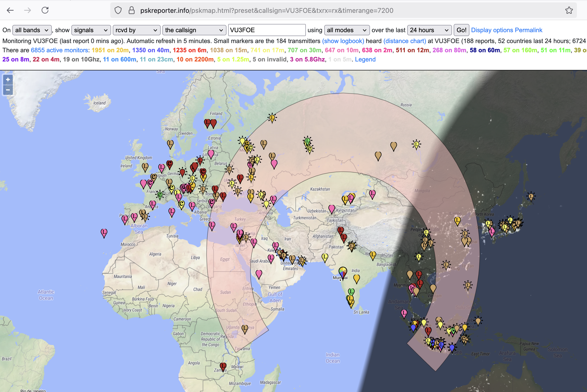Click the '1038 on 15m' band count
Image resolution: width=587 pixels, height=392 pixels.
pyautogui.click(x=228, y=50)
